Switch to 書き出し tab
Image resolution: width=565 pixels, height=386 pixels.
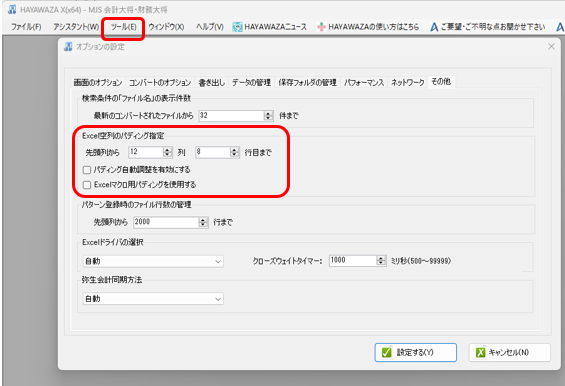(212, 83)
